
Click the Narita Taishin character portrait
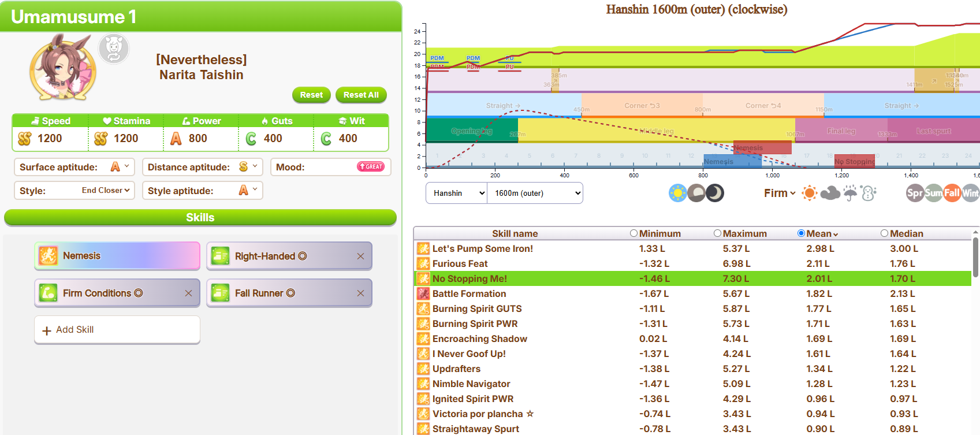tap(62, 68)
